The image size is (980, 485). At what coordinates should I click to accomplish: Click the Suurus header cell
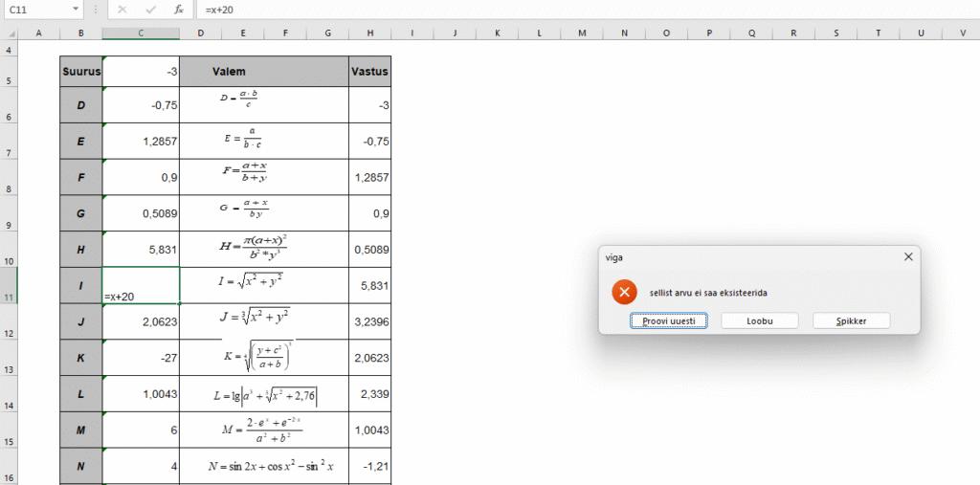[x=80, y=71]
